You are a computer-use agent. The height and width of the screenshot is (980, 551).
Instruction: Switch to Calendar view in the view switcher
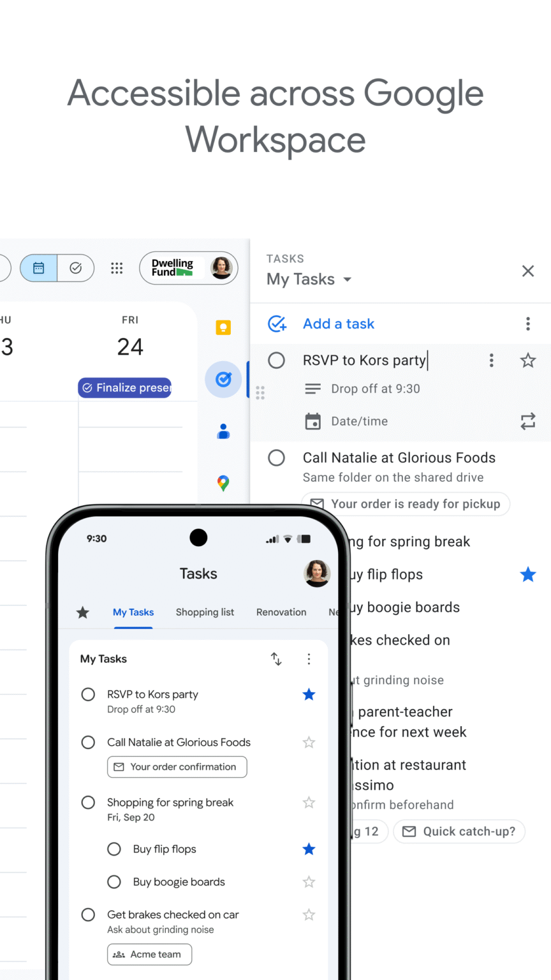(x=38, y=268)
